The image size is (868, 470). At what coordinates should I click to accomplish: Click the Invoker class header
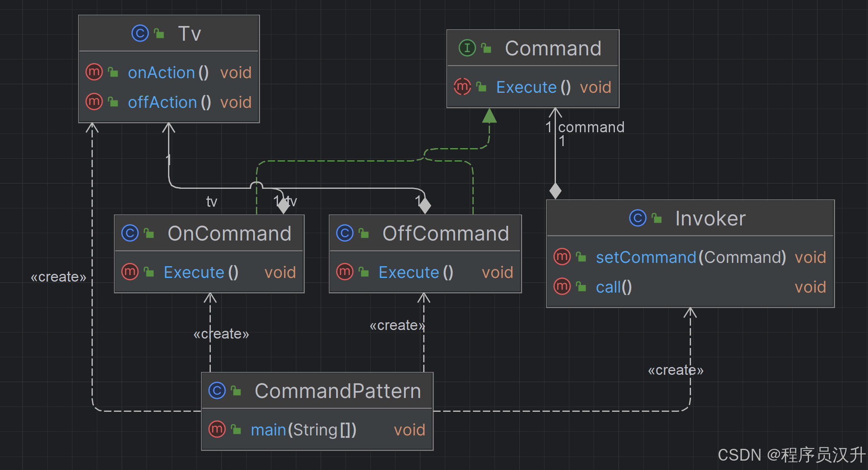[x=710, y=219]
